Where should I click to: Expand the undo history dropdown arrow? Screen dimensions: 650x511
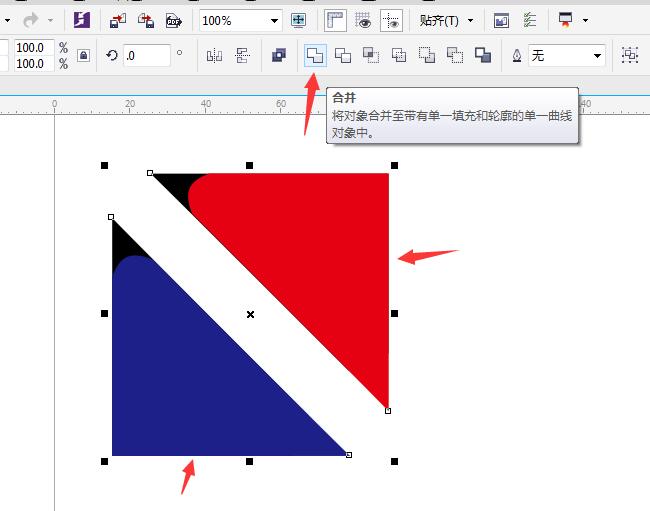click(7, 20)
